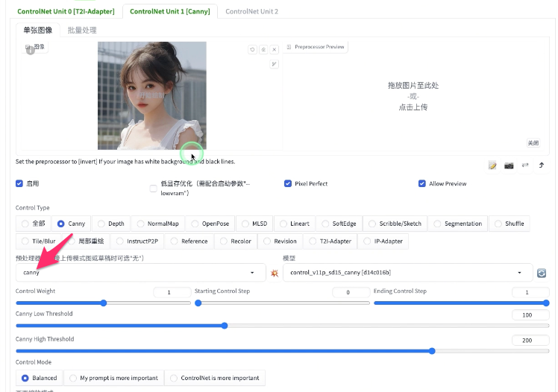
Task: Select the NormalMap control type
Action: click(x=158, y=224)
